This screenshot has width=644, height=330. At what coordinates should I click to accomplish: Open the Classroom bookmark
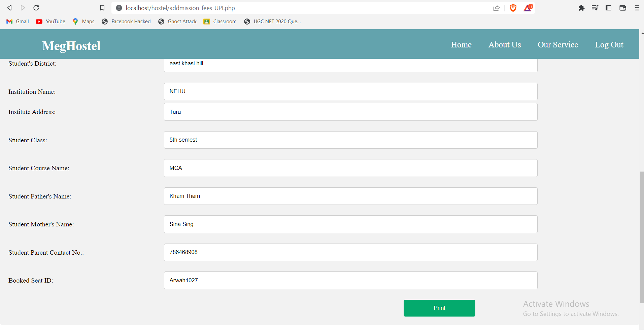click(x=219, y=21)
